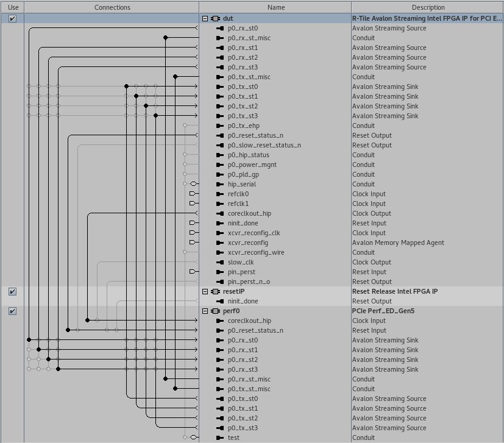Click the resetIP component chip icon
This screenshot has width=504, height=443.
click(x=216, y=292)
